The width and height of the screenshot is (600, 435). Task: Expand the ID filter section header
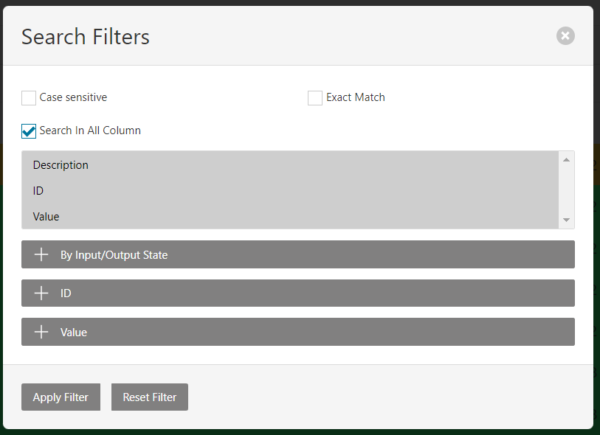click(300, 293)
